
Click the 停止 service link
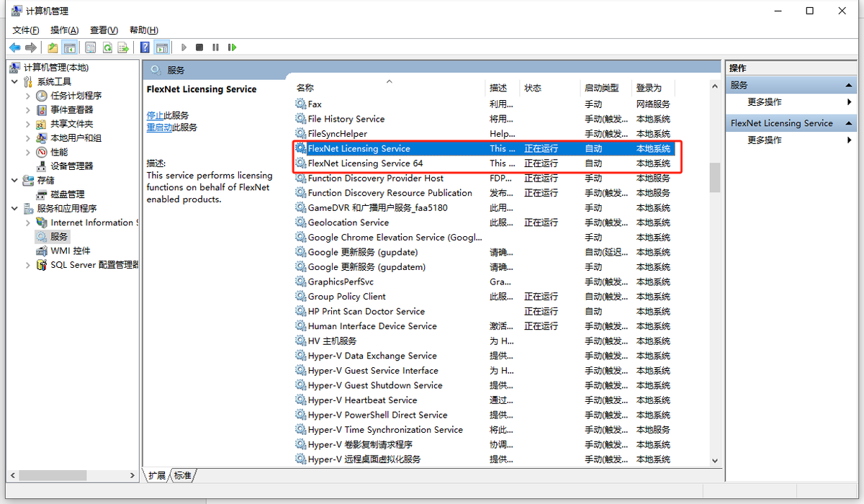click(x=155, y=115)
